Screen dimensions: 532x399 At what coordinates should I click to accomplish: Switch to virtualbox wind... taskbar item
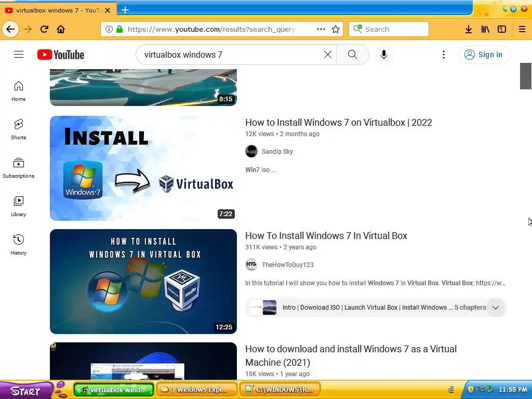click(x=114, y=390)
